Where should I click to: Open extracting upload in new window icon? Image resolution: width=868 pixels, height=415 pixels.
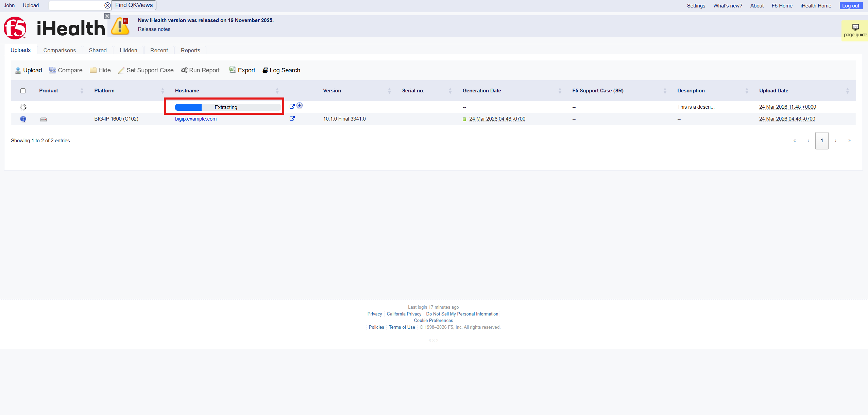point(292,107)
